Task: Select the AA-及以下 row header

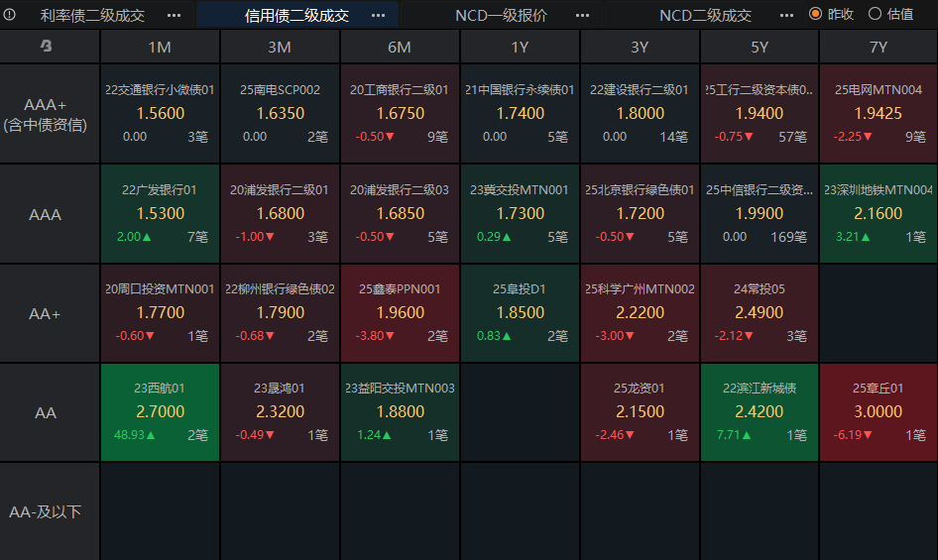Action: (x=50, y=511)
